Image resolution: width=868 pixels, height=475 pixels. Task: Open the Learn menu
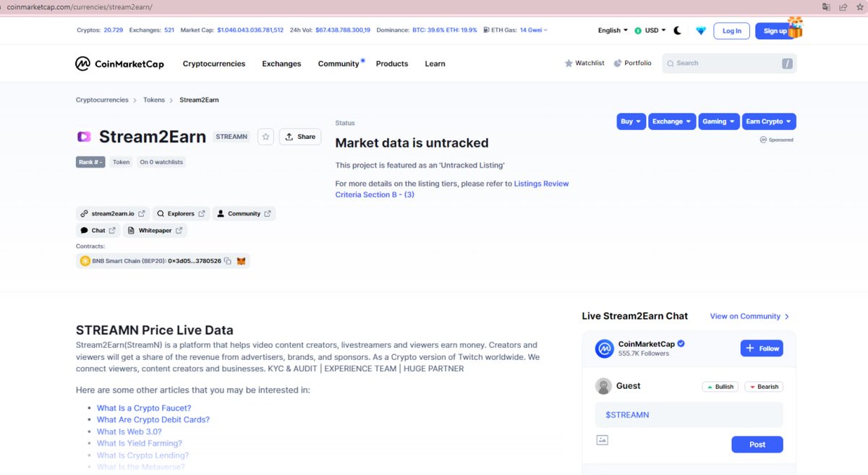(x=435, y=64)
